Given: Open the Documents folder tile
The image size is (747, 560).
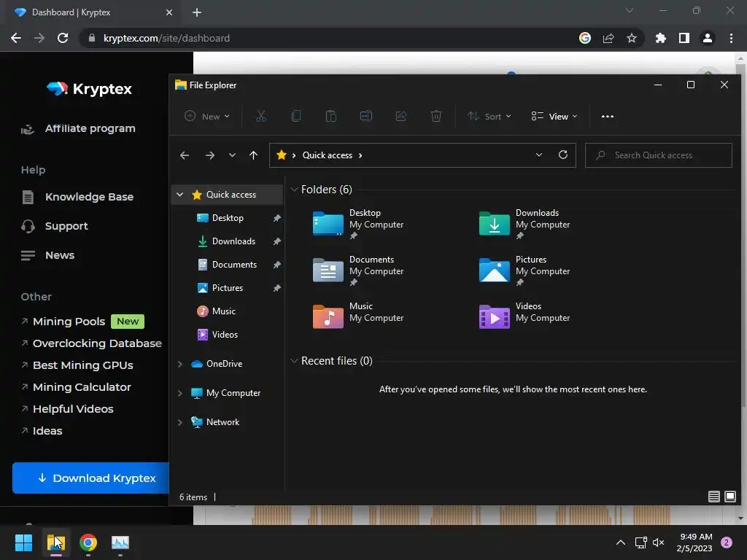Looking at the screenshot, I should [358, 270].
